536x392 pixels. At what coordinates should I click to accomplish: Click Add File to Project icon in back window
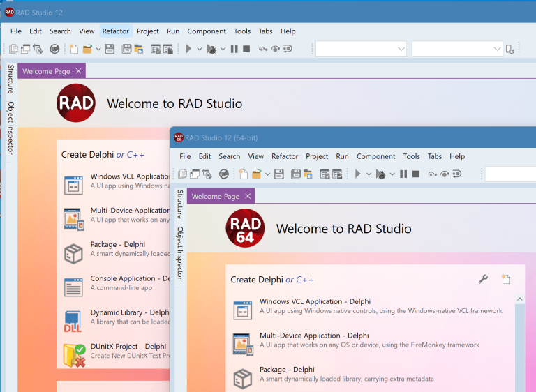(156, 49)
